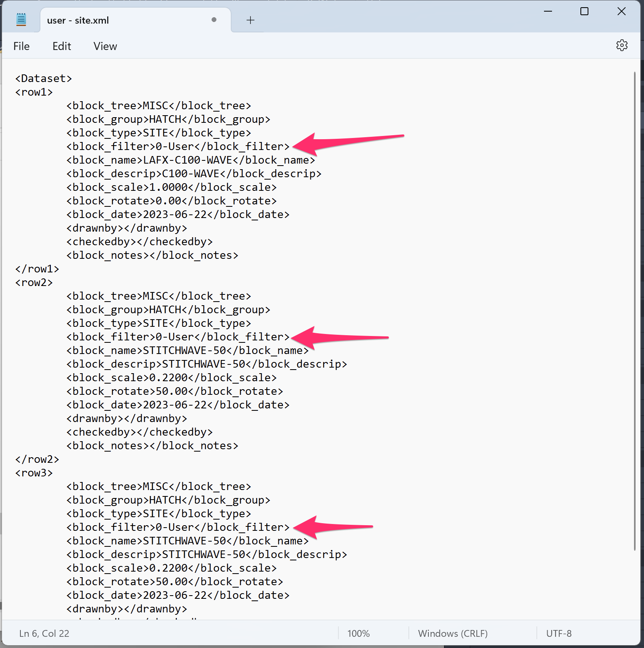Click row2 block_scale 0.2200 line

pos(172,378)
